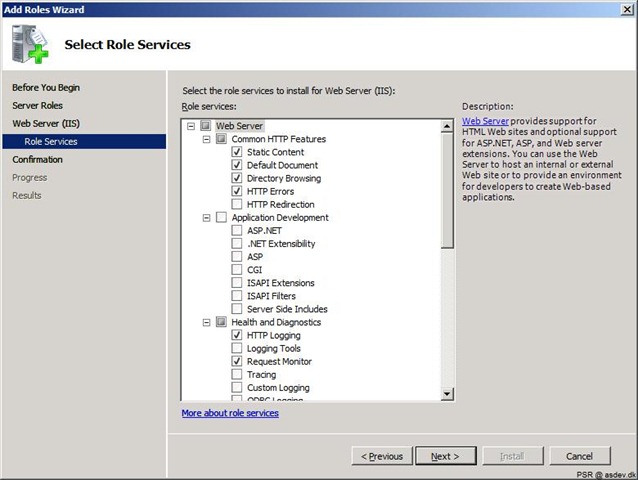The height and width of the screenshot is (480, 638).
Task: Uncheck Default Document
Action: (x=237, y=165)
